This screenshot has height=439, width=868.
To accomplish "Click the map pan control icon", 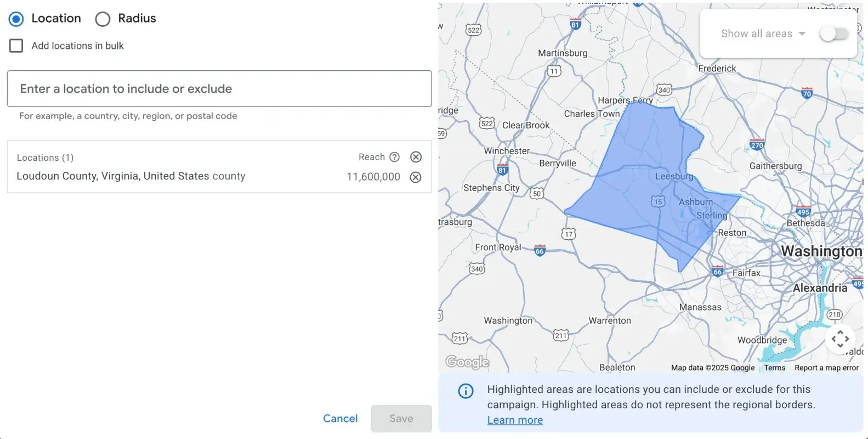I will click(840, 339).
